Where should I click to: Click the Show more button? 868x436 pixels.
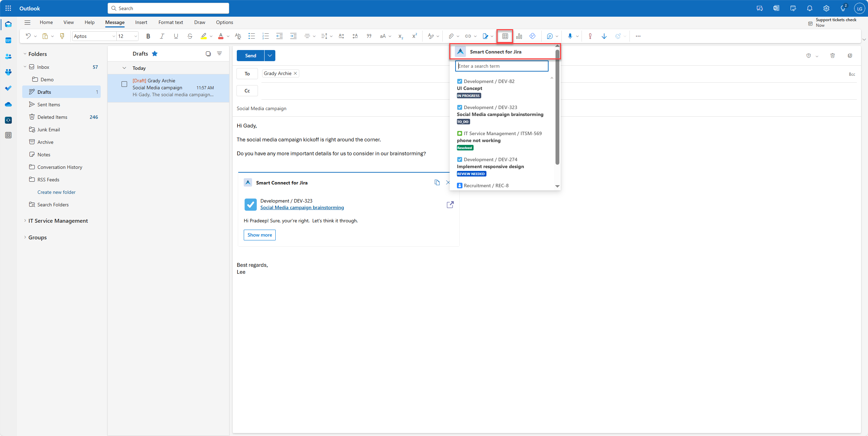(x=260, y=235)
